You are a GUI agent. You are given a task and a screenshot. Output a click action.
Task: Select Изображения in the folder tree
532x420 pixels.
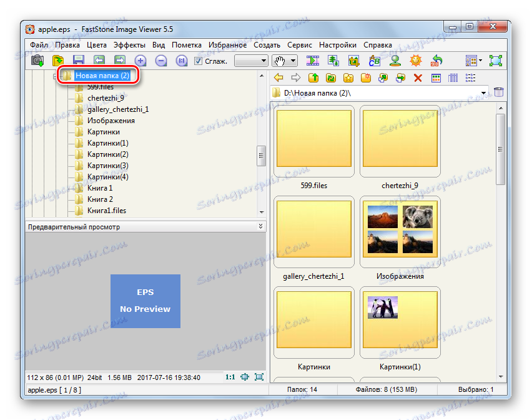click(x=111, y=121)
